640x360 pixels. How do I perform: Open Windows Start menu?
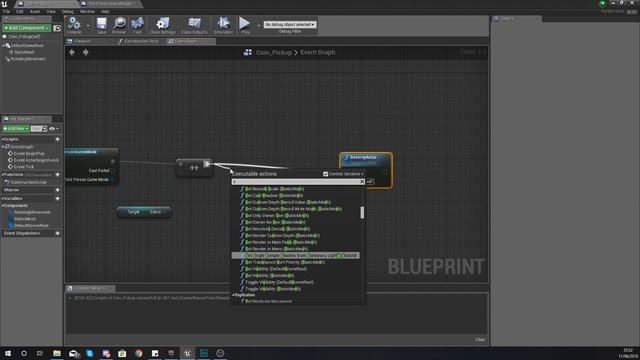pos(8,353)
